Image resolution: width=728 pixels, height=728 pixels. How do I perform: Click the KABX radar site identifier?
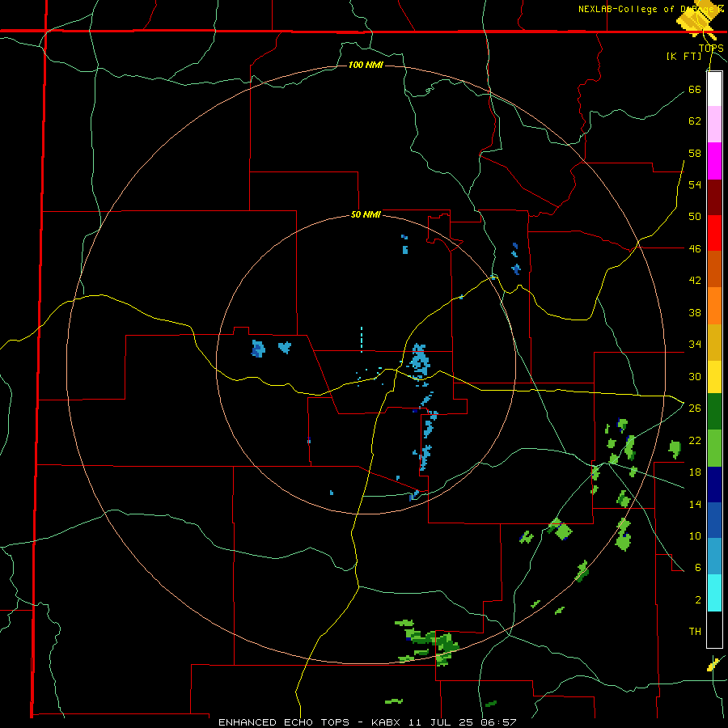click(x=387, y=722)
